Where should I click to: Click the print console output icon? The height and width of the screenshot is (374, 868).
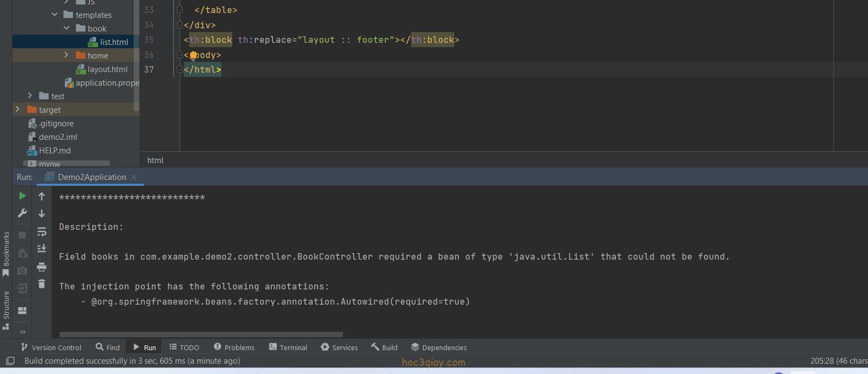pos(42,267)
